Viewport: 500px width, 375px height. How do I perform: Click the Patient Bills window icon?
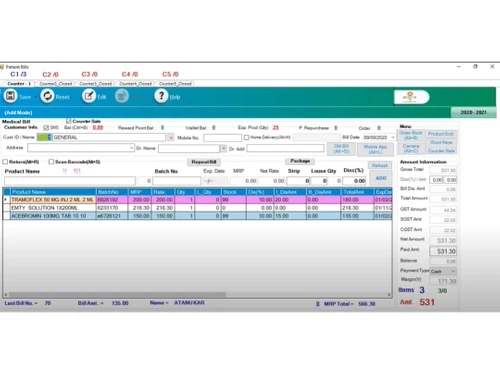[2, 67]
